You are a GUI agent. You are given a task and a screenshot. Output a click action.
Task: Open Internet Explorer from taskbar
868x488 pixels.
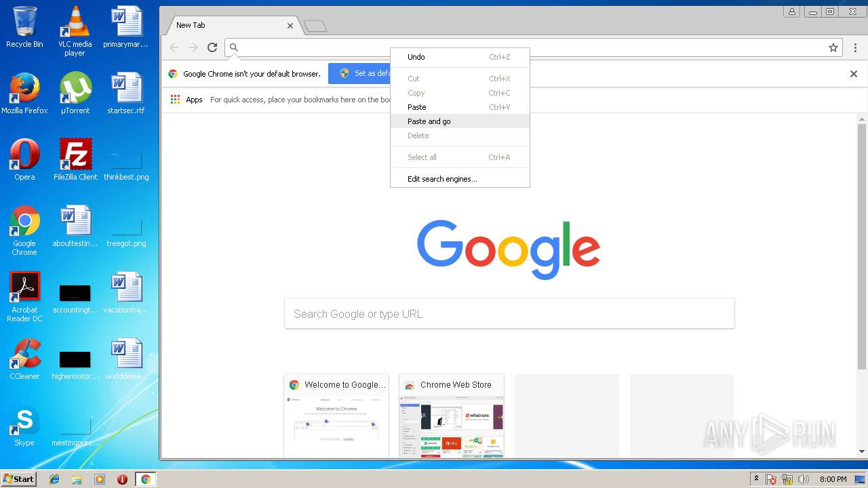point(54,479)
